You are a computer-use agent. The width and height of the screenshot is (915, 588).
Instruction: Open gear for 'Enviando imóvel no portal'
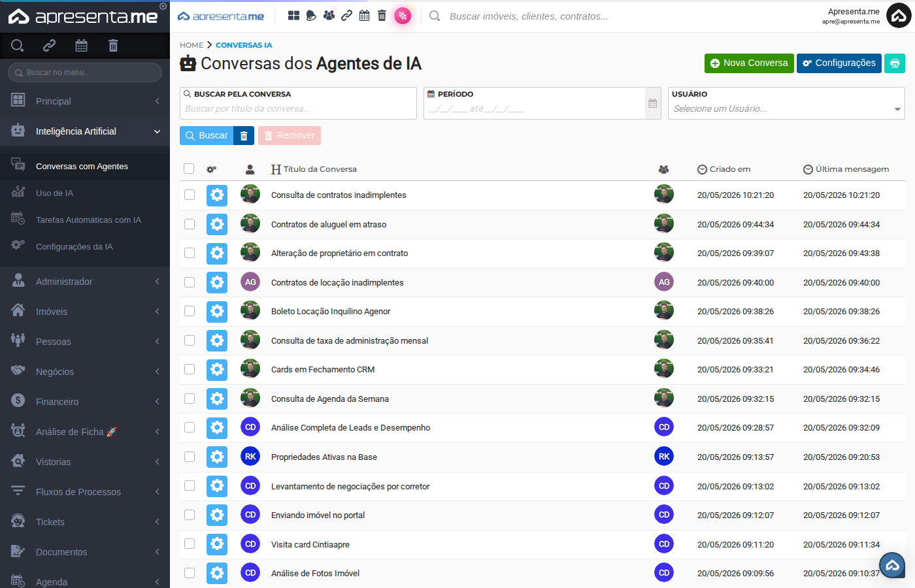[x=217, y=515]
